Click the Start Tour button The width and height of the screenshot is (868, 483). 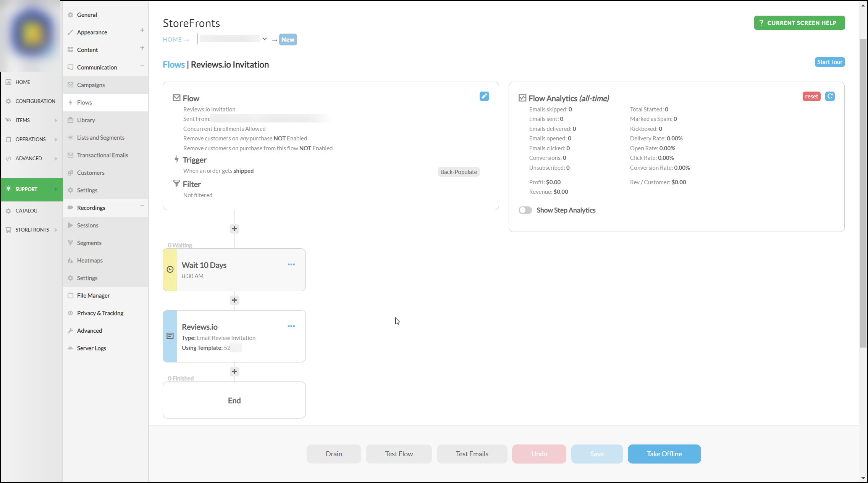(829, 62)
